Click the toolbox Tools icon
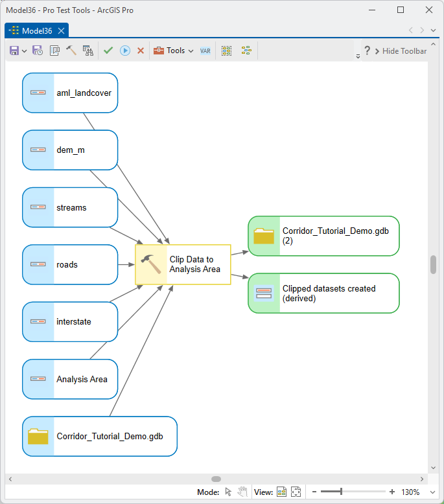Screen dimensions: 444x504 159,51
